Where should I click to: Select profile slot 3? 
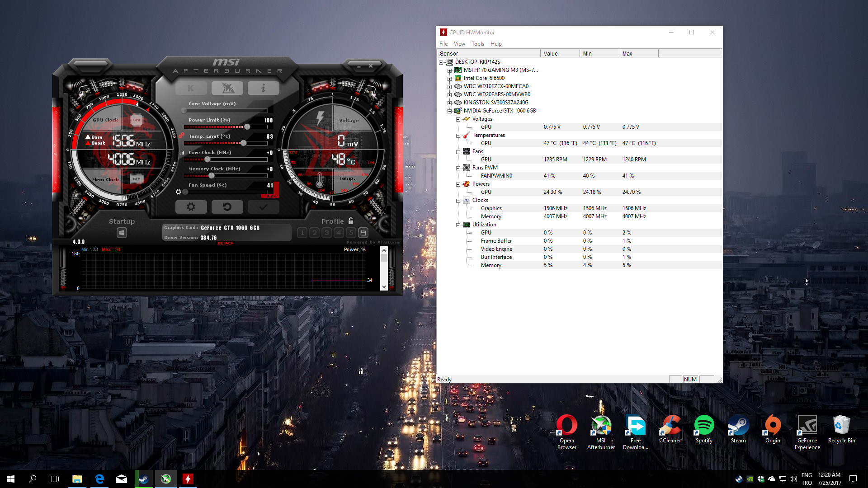pos(327,233)
